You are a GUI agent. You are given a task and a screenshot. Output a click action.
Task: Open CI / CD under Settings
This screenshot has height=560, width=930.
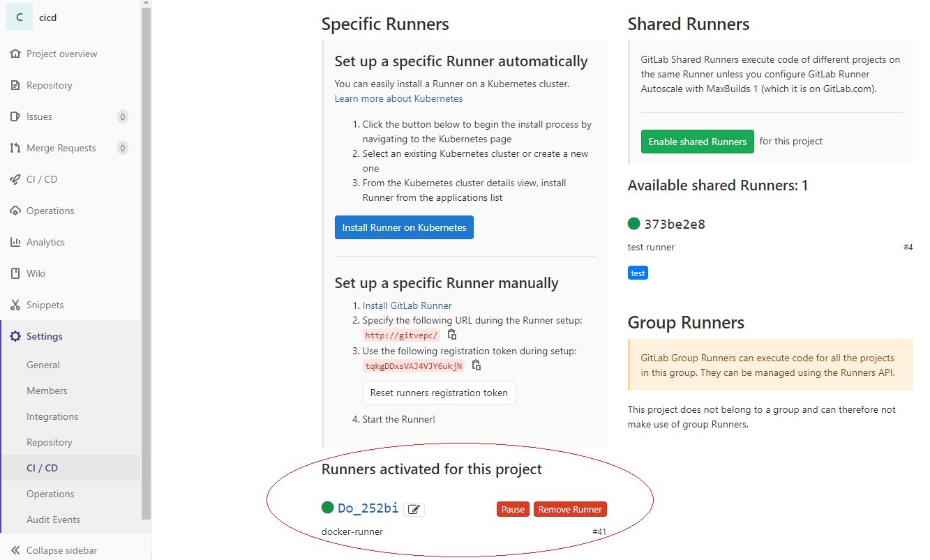point(42,468)
